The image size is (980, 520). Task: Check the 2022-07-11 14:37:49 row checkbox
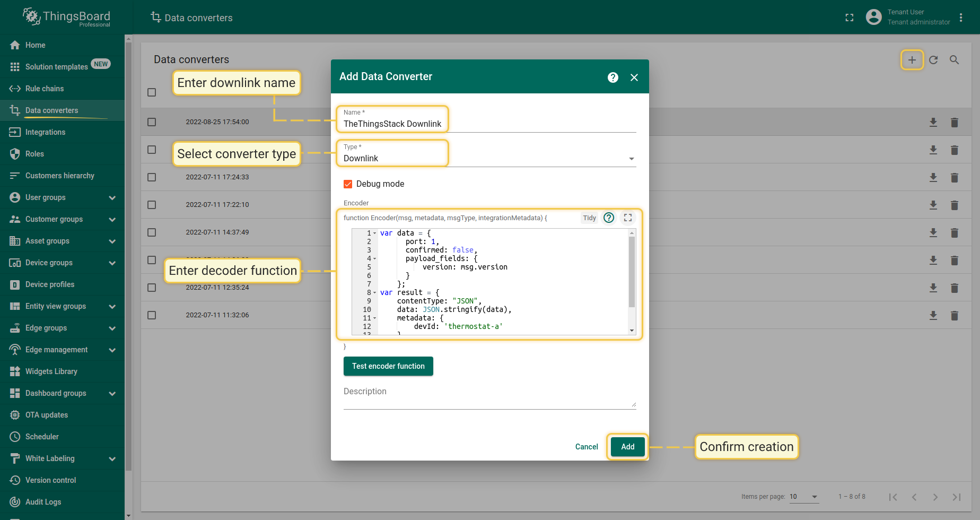(152, 232)
